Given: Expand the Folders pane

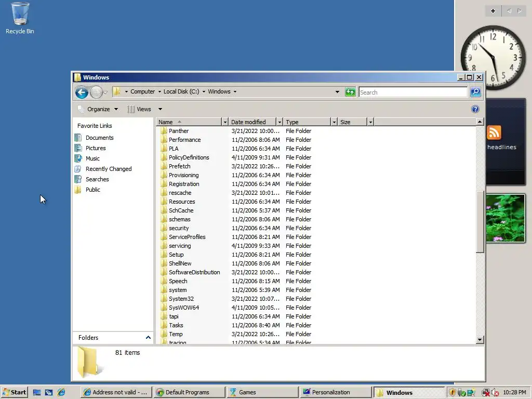Looking at the screenshot, I should (148, 337).
